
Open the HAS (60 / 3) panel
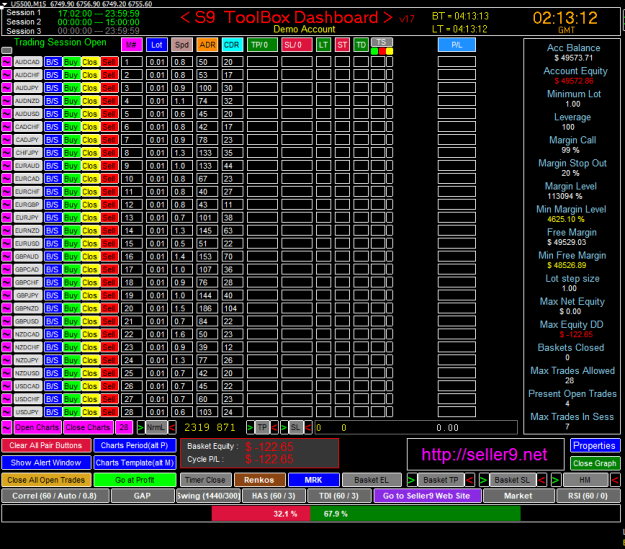coord(274,496)
